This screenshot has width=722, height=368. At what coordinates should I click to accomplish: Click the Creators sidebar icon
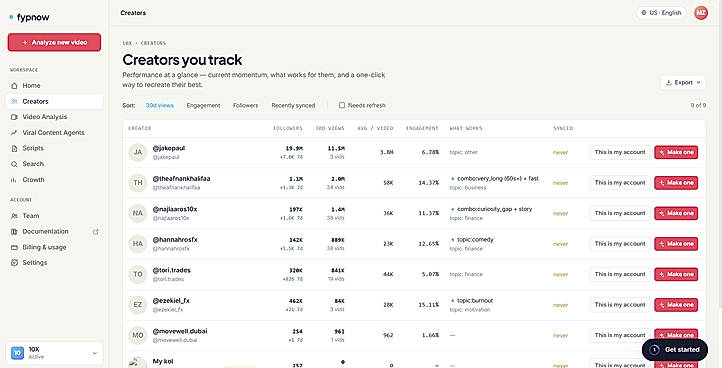[x=14, y=101]
